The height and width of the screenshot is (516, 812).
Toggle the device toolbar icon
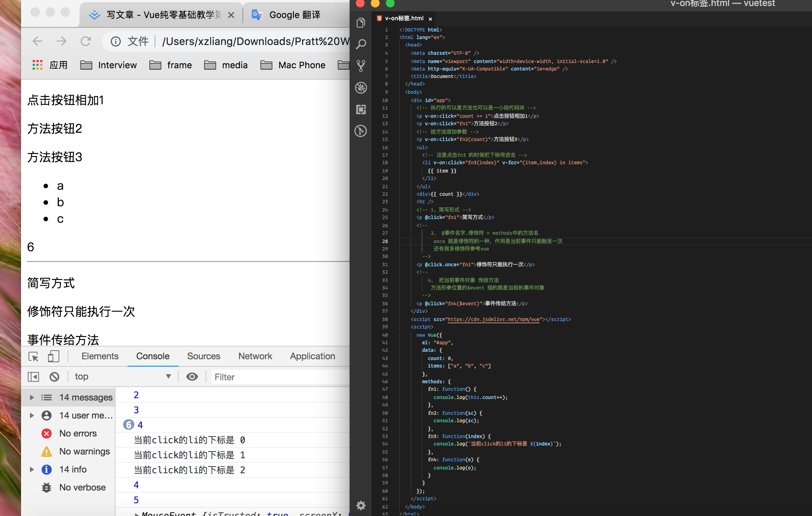pyautogui.click(x=54, y=356)
